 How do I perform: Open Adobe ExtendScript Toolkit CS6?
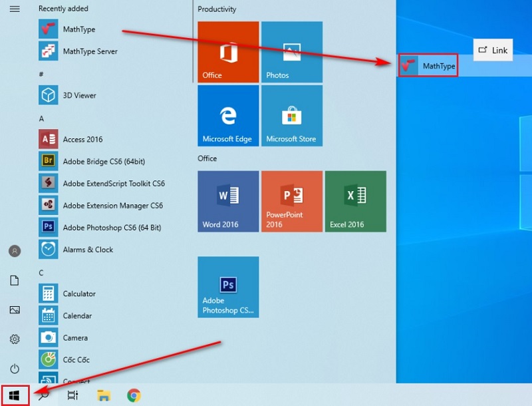[113, 184]
